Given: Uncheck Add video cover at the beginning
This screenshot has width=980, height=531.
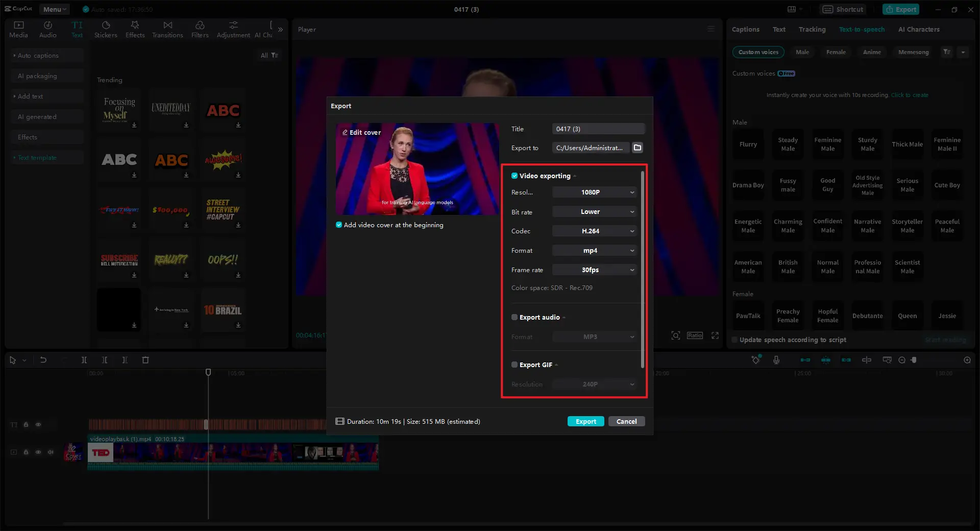Looking at the screenshot, I should coord(339,225).
